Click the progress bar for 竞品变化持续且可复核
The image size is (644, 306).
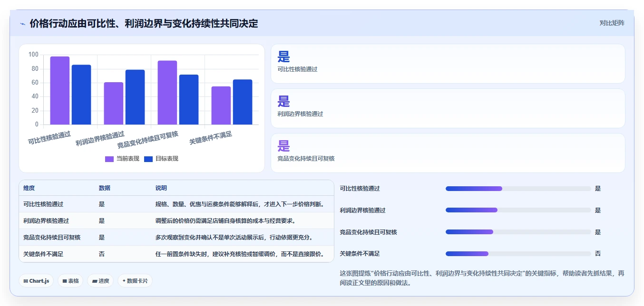click(518, 232)
